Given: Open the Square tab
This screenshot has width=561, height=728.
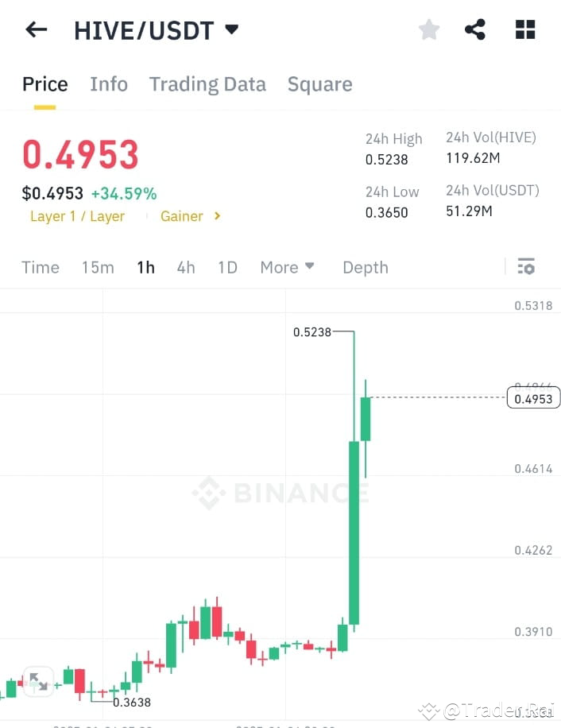Looking at the screenshot, I should (319, 83).
